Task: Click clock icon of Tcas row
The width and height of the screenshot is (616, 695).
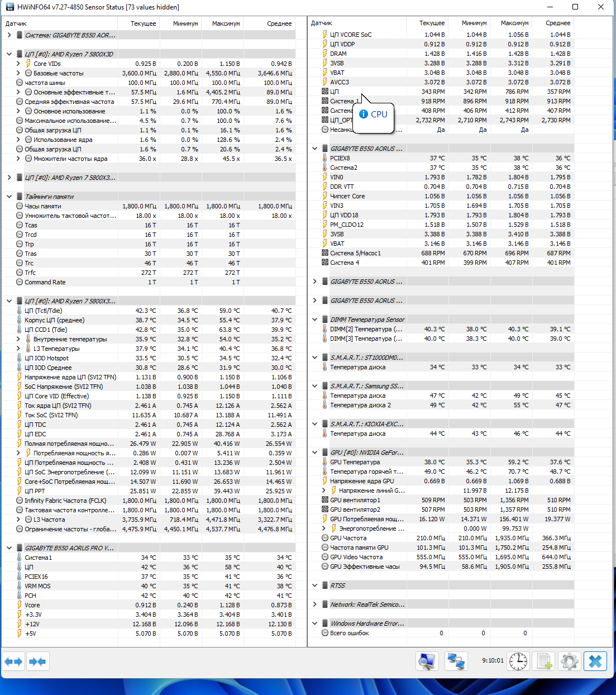Action: coord(20,225)
